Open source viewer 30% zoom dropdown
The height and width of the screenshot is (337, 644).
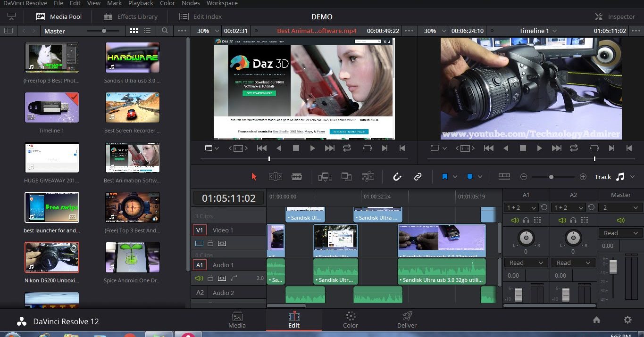(207, 31)
